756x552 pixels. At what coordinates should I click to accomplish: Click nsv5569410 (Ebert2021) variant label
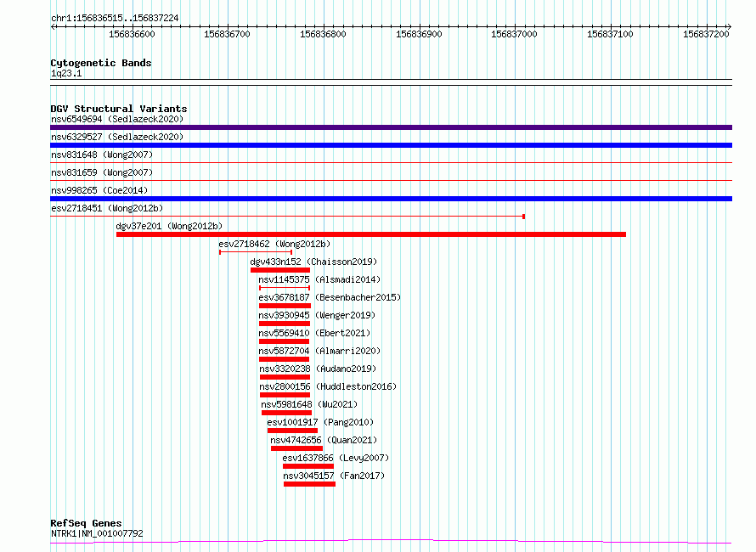(x=314, y=333)
